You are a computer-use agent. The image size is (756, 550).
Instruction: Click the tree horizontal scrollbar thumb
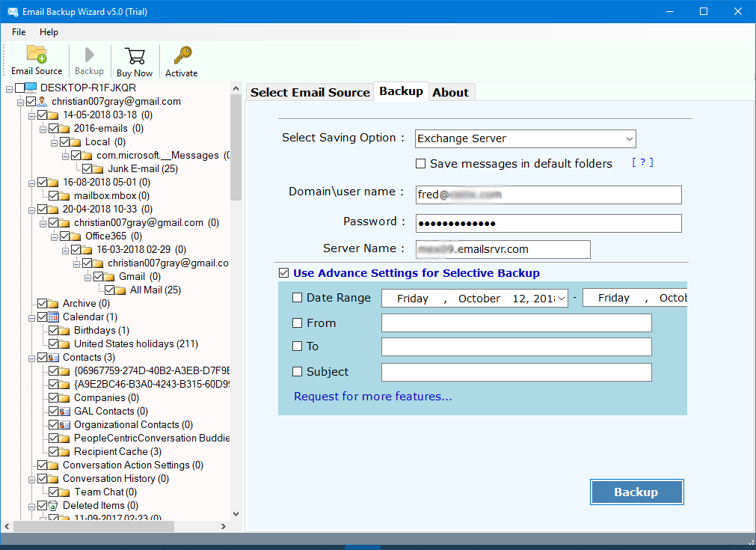point(93,526)
